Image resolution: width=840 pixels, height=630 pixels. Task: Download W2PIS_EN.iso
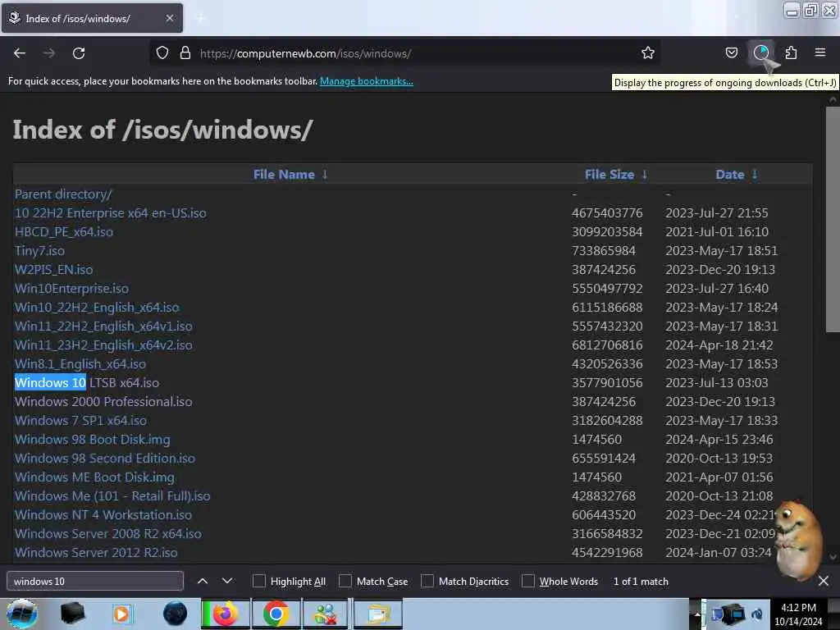click(x=53, y=269)
